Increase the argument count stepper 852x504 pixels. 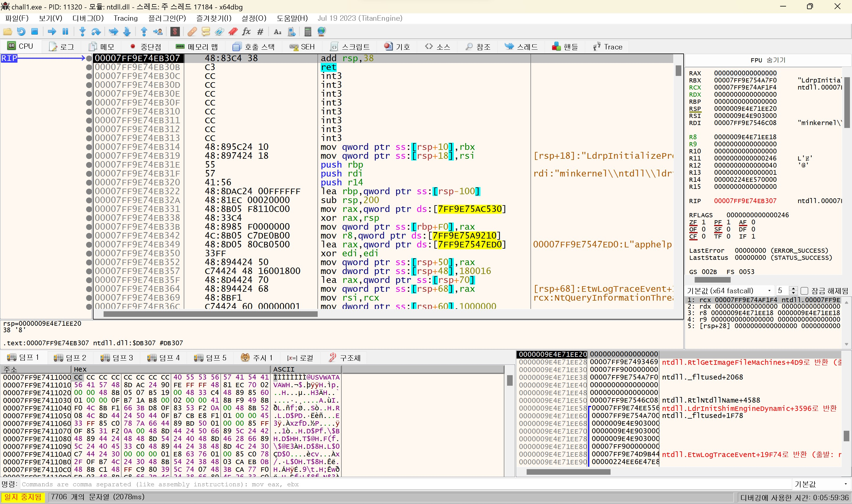793,289
